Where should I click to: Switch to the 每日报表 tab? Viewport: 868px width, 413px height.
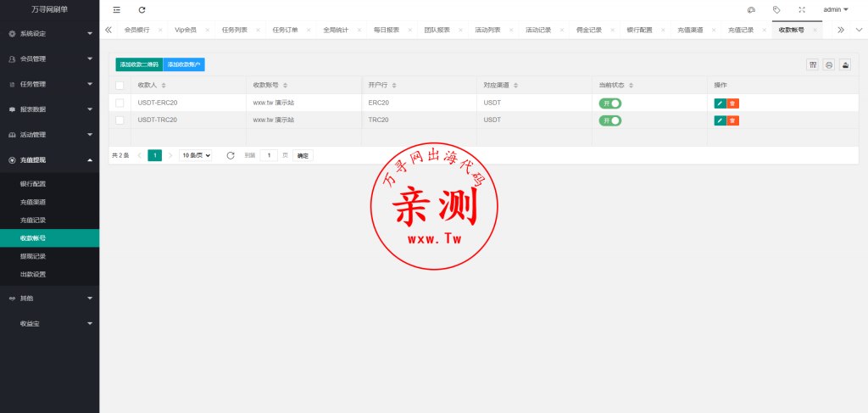pyautogui.click(x=387, y=30)
